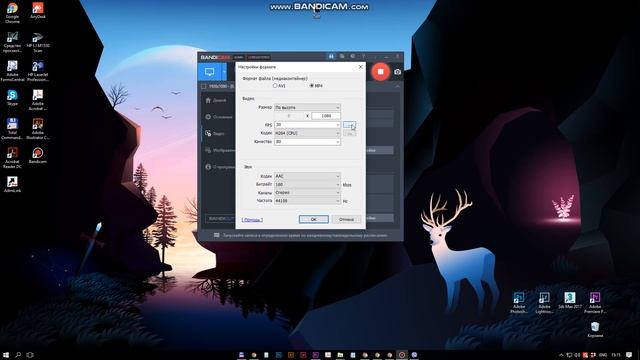Click the help question mark in Bandicam title bar
Screen dimensions: 640x360
[x=363, y=56]
